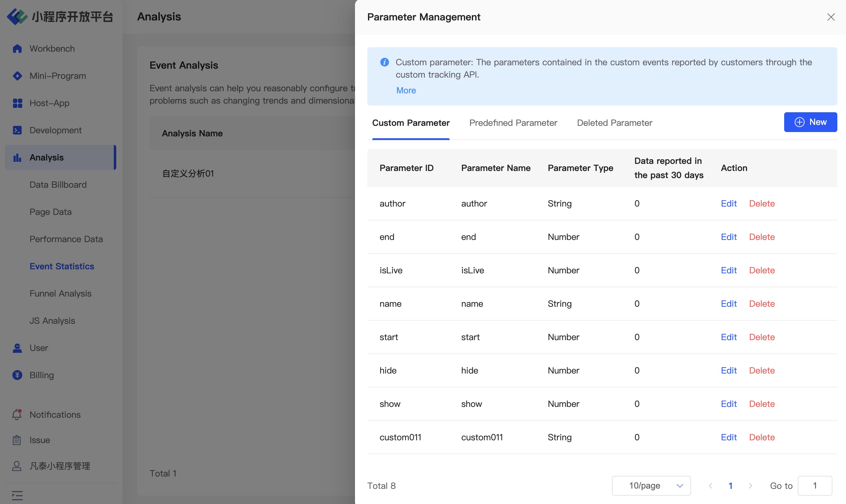Select Analysis menu in the sidebar
This screenshot has height=504, width=846.
(61, 158)
